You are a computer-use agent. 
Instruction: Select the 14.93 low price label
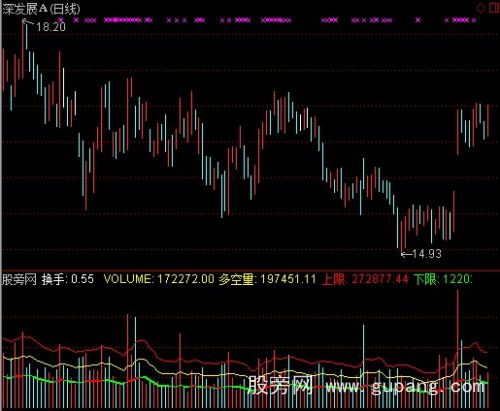pyautogui.click(x=427, y=254)
